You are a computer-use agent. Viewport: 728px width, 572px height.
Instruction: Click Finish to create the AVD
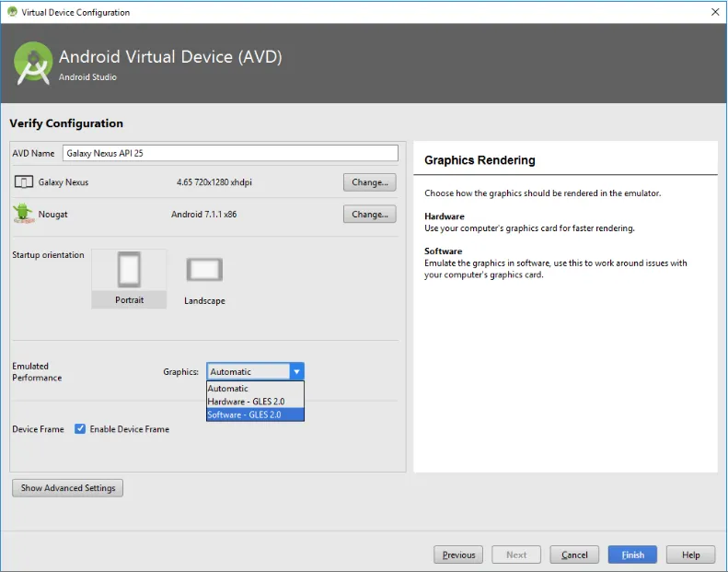click(632, 554)
